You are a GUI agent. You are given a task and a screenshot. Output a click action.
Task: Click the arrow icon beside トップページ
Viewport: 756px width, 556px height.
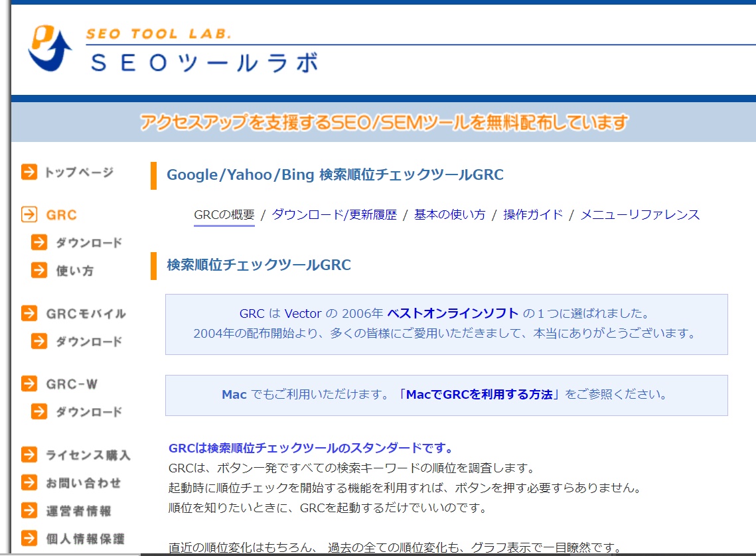pos(29,172)
